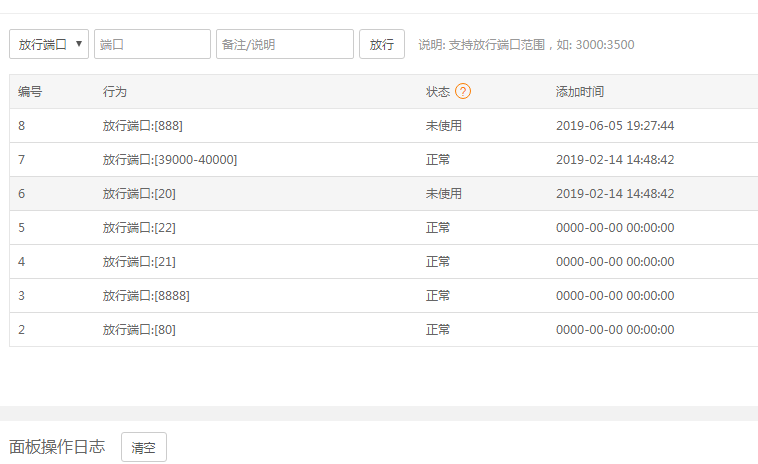Click the 状态 column header
The image size is (758, 464).
click(x=438, y=91)
